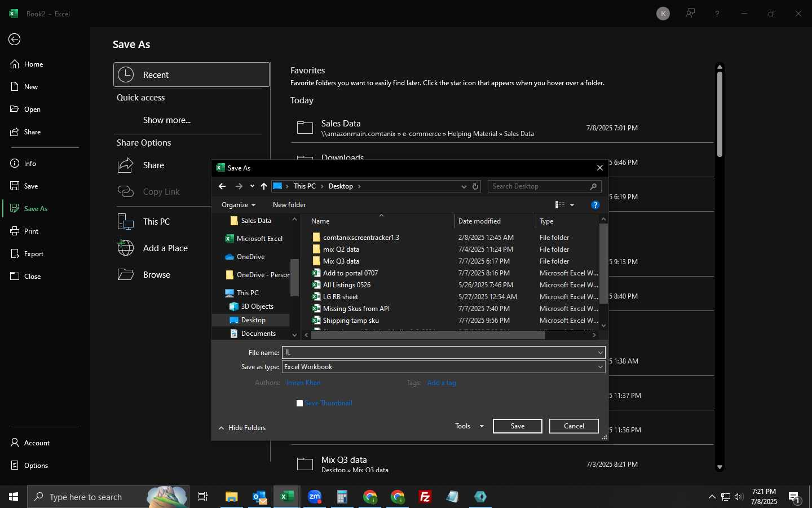Viewport: 812px width, 508px height.
Task: Select Open in the Backstage menu
Action: pos(26,110)
